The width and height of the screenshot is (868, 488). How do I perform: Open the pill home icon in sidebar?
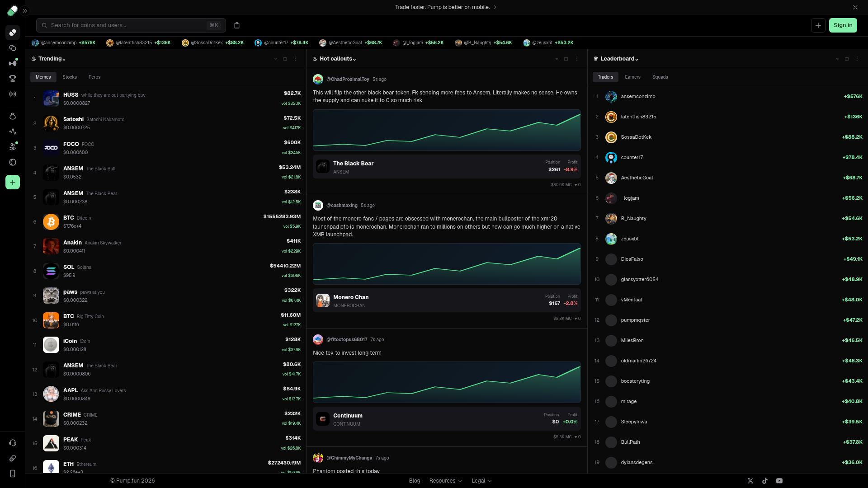pos(13,33)
